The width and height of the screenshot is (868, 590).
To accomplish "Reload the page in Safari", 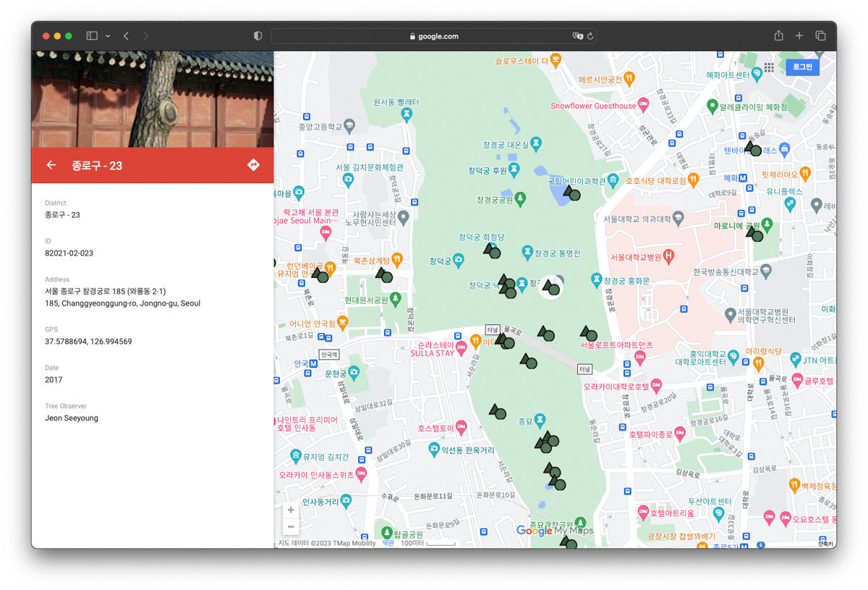I will [x=590, y=36].
